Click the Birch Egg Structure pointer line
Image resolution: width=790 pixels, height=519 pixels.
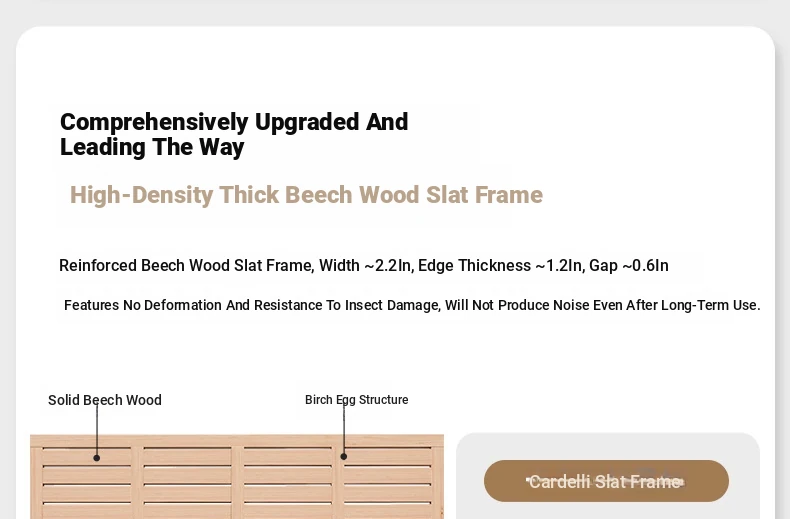click(x=344, y=428)
